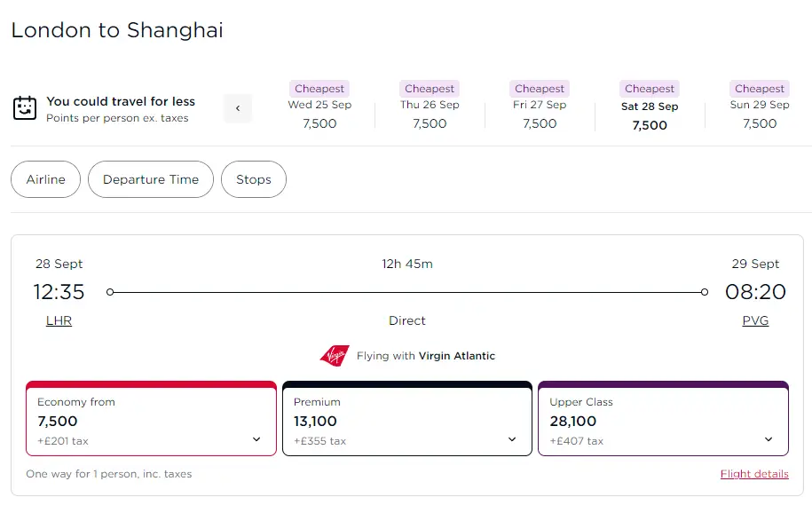Click the Virgin Atlantic logo

[x=335, y=356]
